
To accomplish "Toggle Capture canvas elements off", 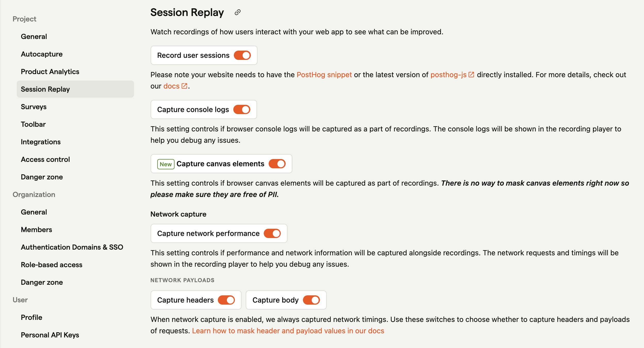I will (277, 164).
